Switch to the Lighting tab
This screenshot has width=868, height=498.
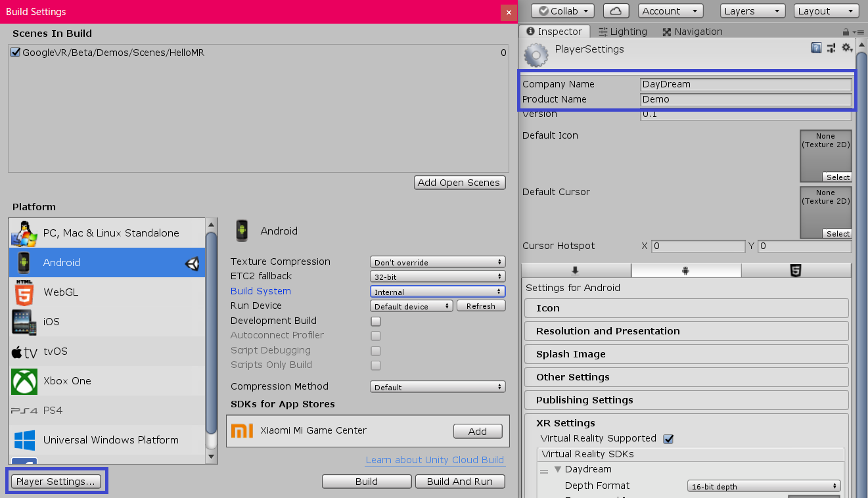[622, 32]
